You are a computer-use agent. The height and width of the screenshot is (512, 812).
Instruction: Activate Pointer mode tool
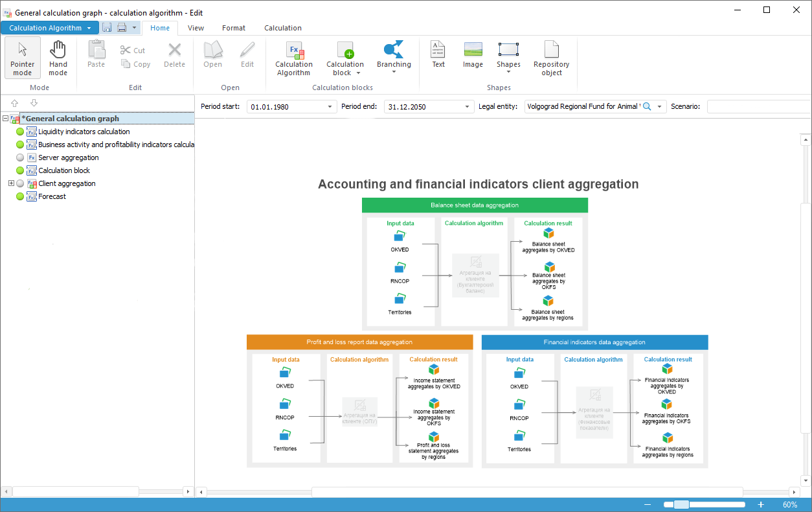(x=22, y=58)
